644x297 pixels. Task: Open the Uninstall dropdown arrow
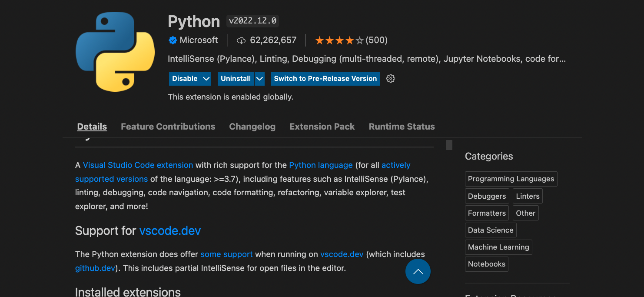pos(259,79)
